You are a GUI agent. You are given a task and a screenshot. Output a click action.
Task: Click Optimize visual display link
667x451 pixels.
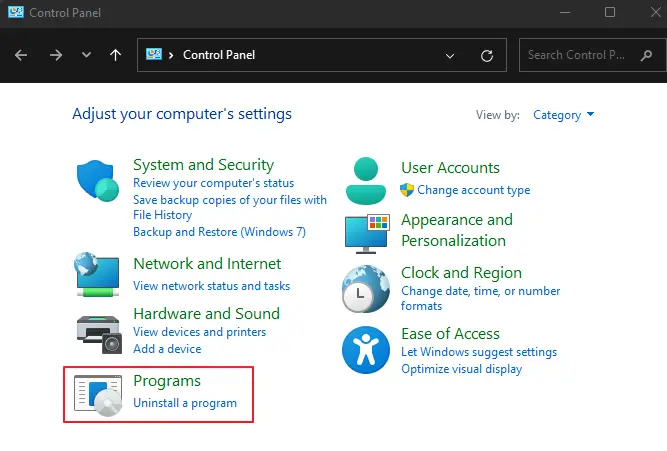(x=462, y=369)
